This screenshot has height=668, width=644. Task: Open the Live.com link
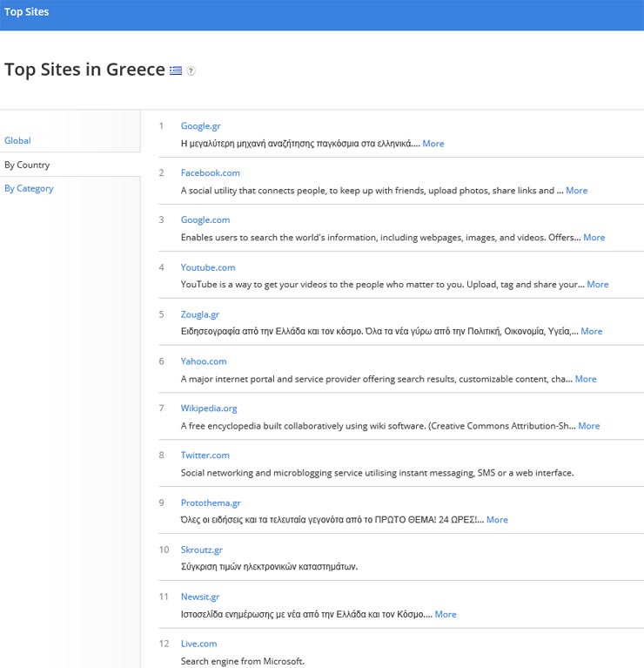point(198,644)
